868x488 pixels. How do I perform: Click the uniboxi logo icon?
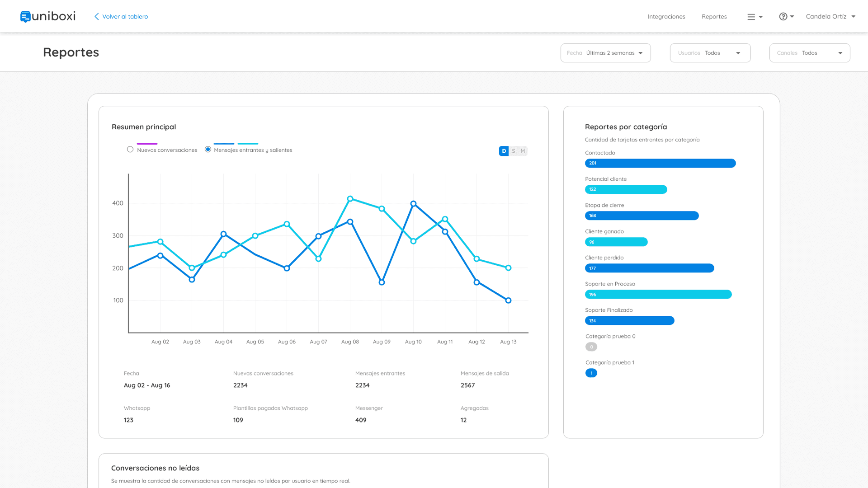coord(25,17)
